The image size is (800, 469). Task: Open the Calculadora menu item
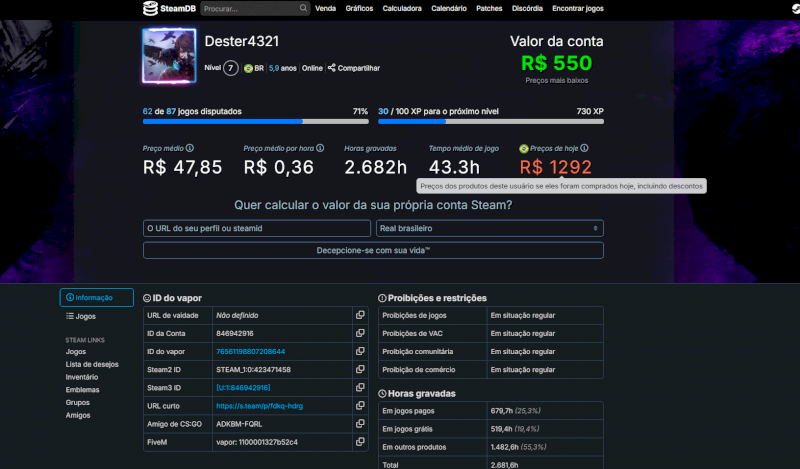click(402, 8)
